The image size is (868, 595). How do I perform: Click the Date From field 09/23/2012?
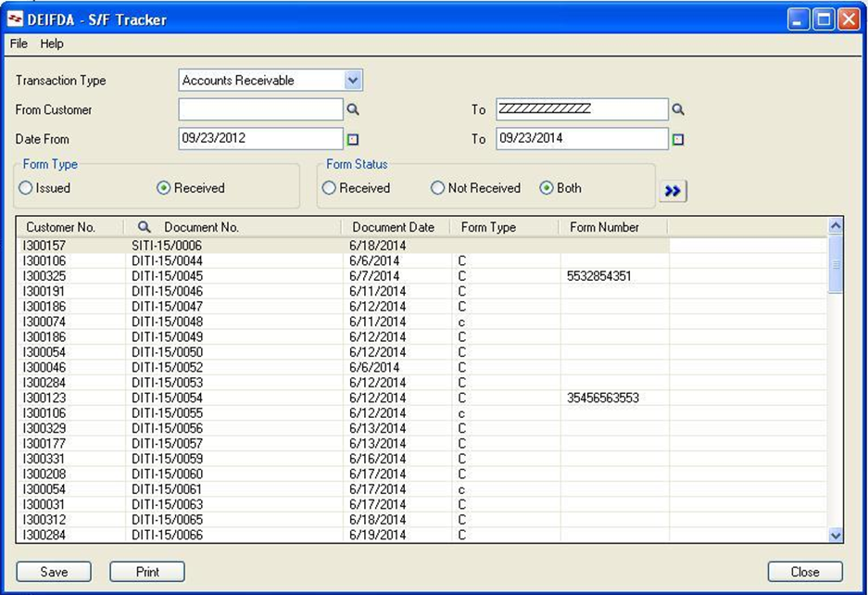[260, 138]
